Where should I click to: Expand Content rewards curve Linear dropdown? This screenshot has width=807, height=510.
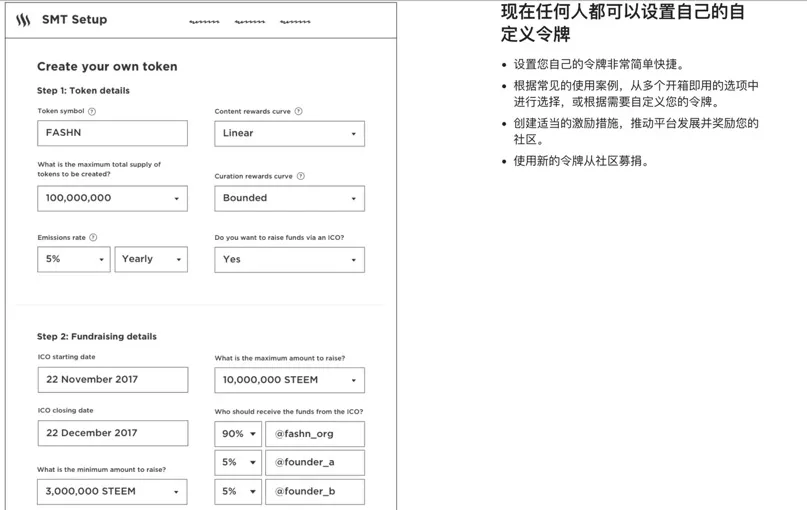tap(289, 134)
